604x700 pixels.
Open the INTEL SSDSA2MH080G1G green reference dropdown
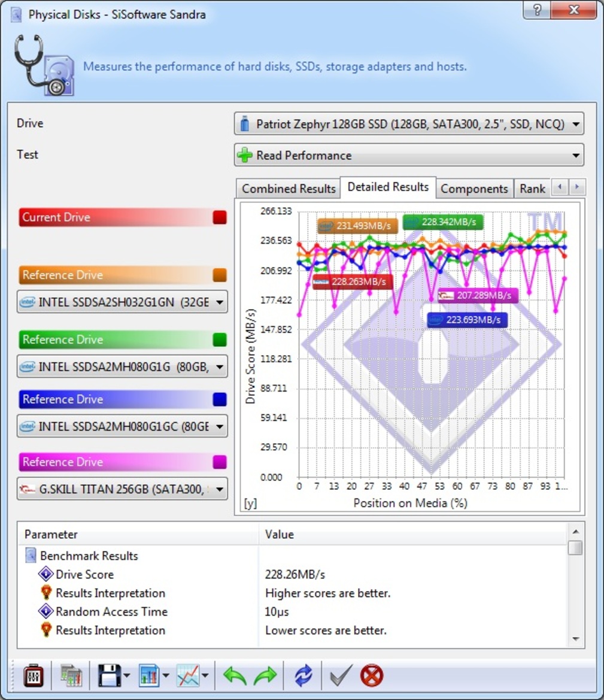(122, 366)
